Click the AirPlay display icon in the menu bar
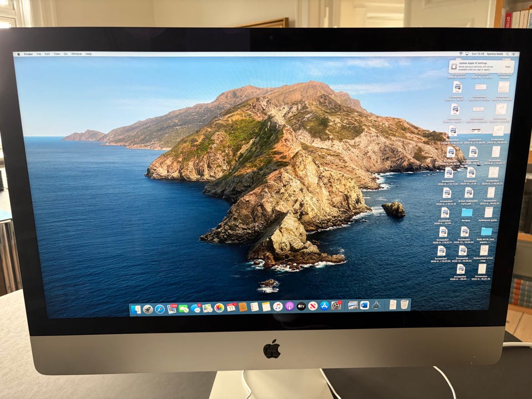The image size is (532, 399). click(x=467, y=54)
